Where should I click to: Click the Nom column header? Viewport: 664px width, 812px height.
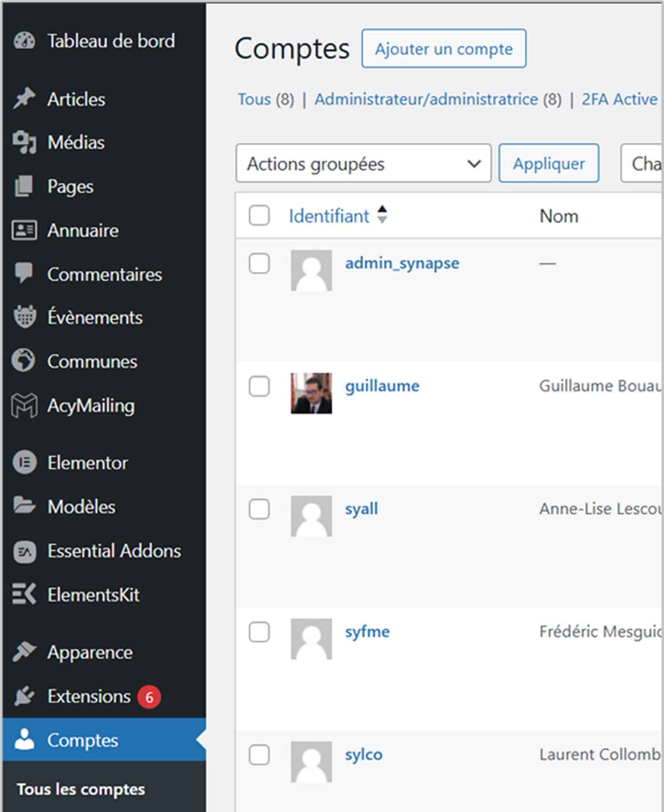click(559, 216)
